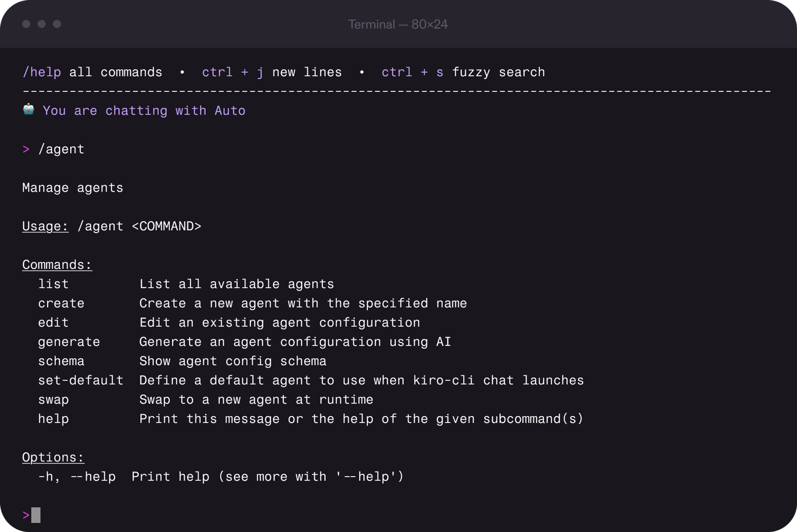Click the swap command row

click(x=53, y=399)
